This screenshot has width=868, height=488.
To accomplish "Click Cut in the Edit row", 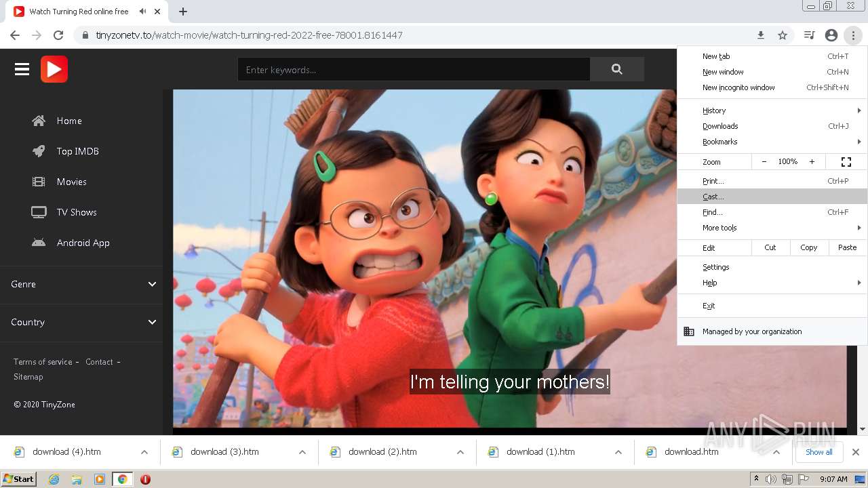I will [x=770, y=247].
